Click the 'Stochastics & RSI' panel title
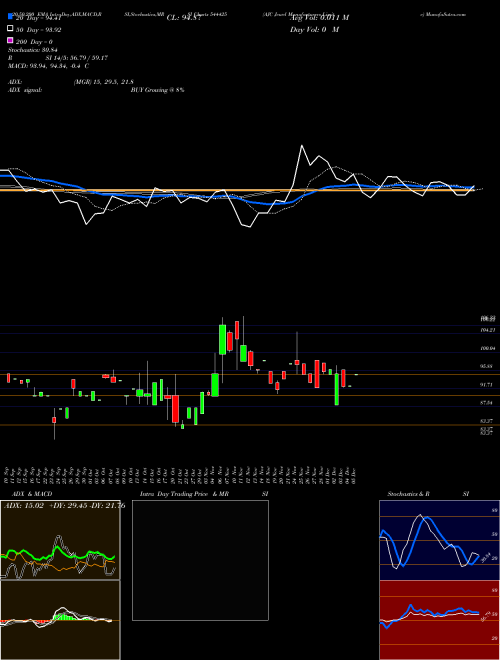500x660 pixels. (x=428, y=494)
